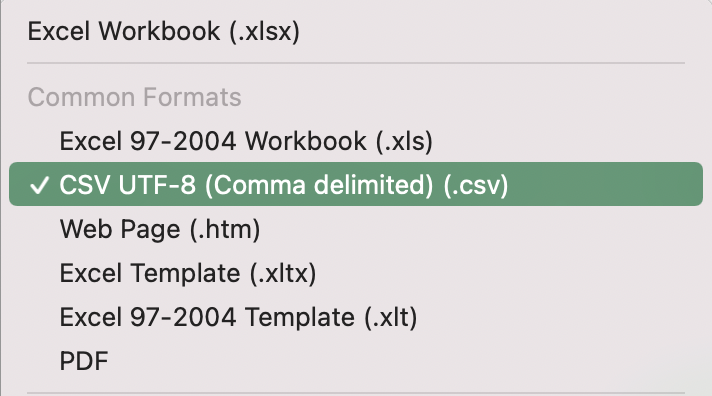
Task: Select the default Excel Workbook entry
Action: click(356, 31)
